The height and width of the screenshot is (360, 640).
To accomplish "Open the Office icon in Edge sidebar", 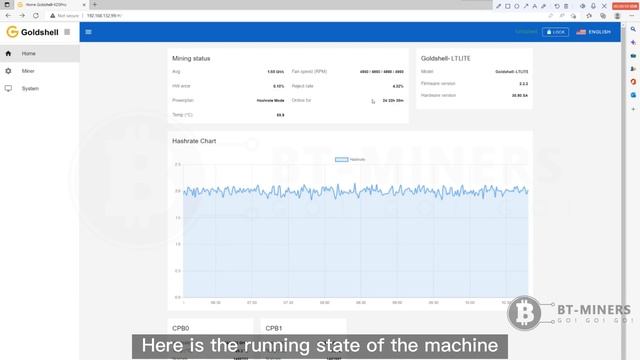I will click(633, 82).
